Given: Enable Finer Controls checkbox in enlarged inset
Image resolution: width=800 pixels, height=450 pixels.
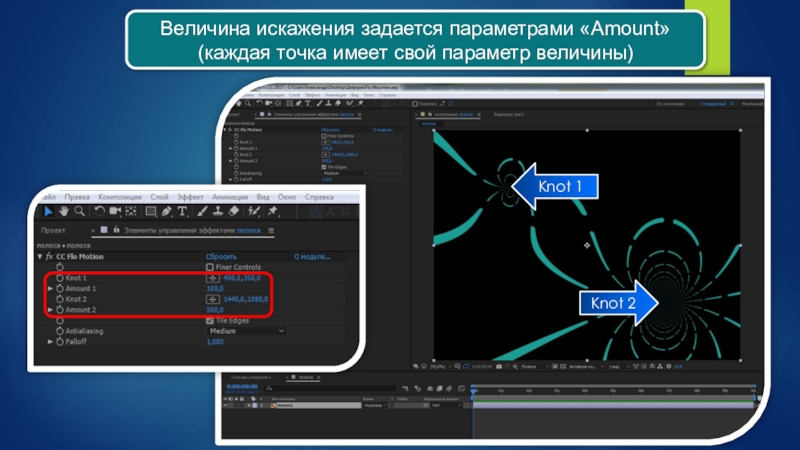Looking at the screenshot, I should click(210, 267).
